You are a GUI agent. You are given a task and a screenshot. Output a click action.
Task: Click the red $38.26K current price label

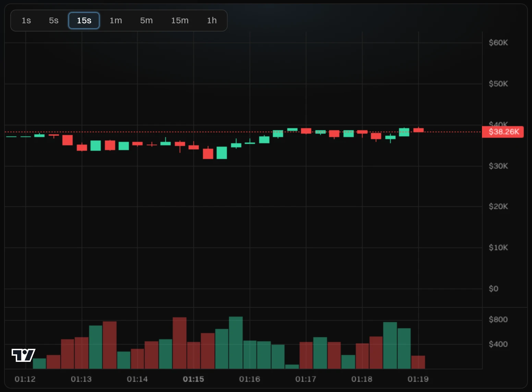(503, 132)
